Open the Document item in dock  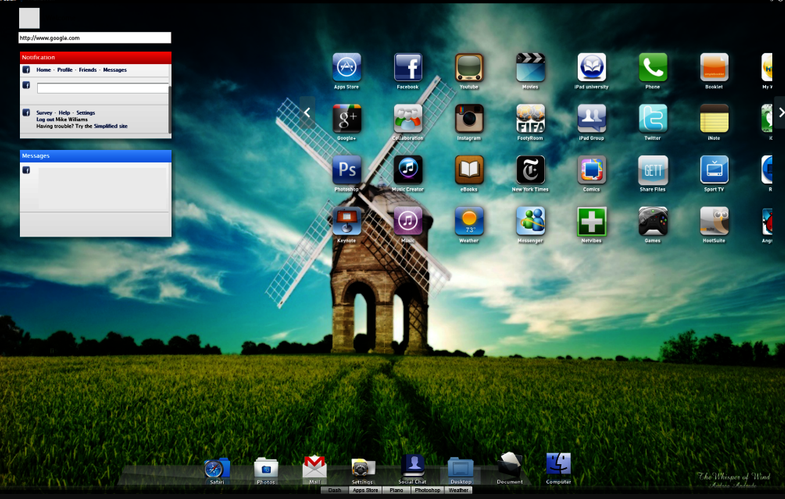pos(510,467)
